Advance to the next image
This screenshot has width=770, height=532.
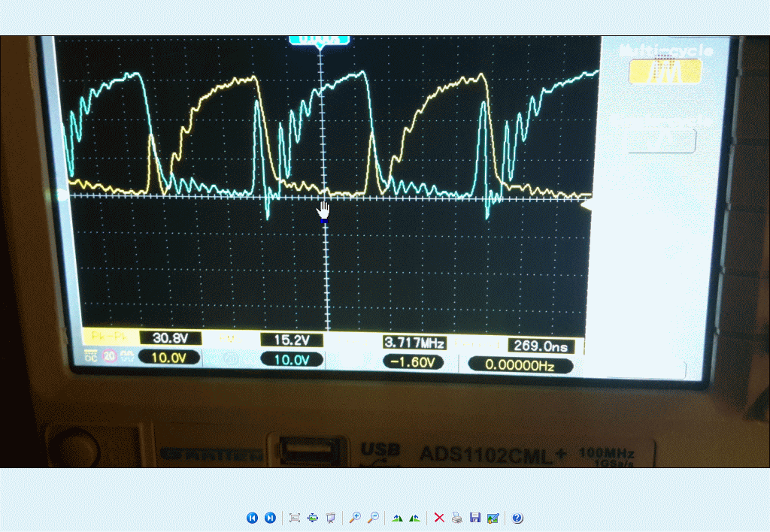270,518
